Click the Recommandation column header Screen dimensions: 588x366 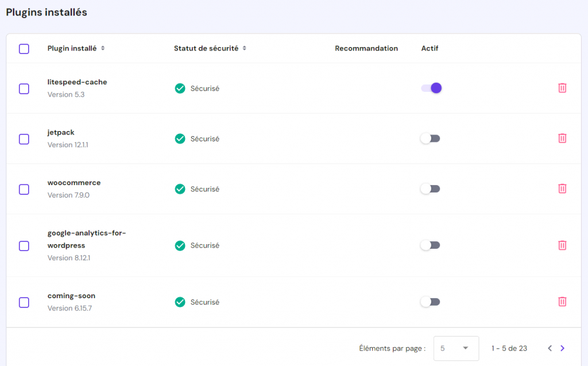tap(366, 49)
